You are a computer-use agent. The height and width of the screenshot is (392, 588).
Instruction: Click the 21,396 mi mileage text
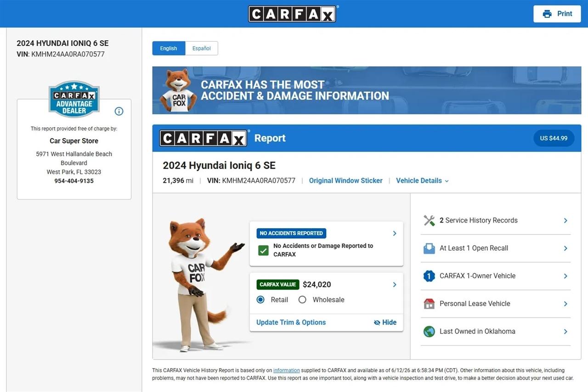pyautogui.click(x=178, y=181)
